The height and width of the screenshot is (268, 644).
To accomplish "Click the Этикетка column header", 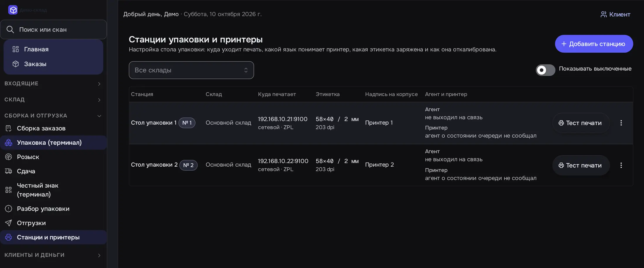I will click(328, 94).
